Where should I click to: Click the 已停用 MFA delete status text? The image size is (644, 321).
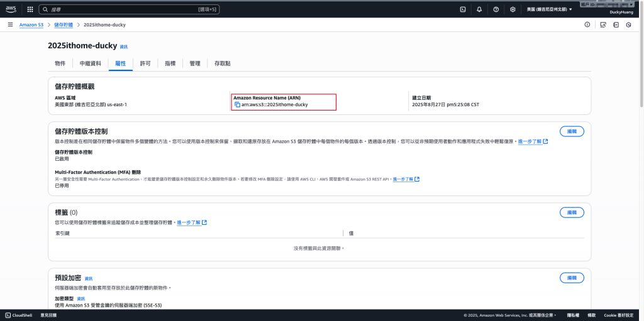coord(62,185)
